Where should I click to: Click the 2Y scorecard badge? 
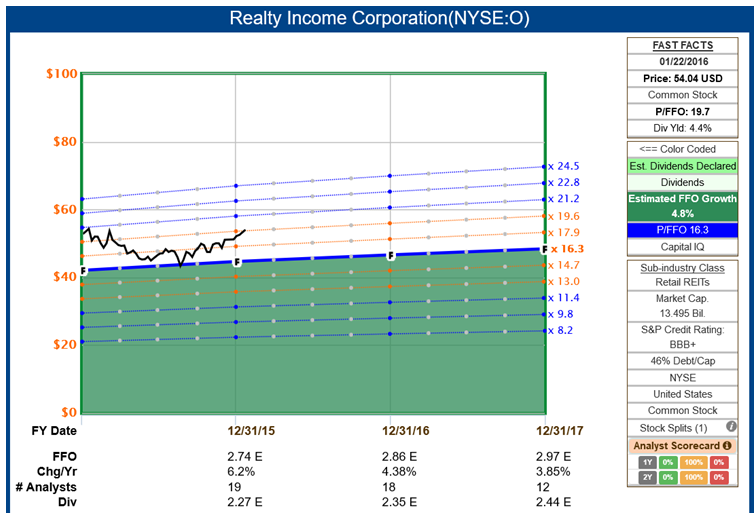[647, 477]
